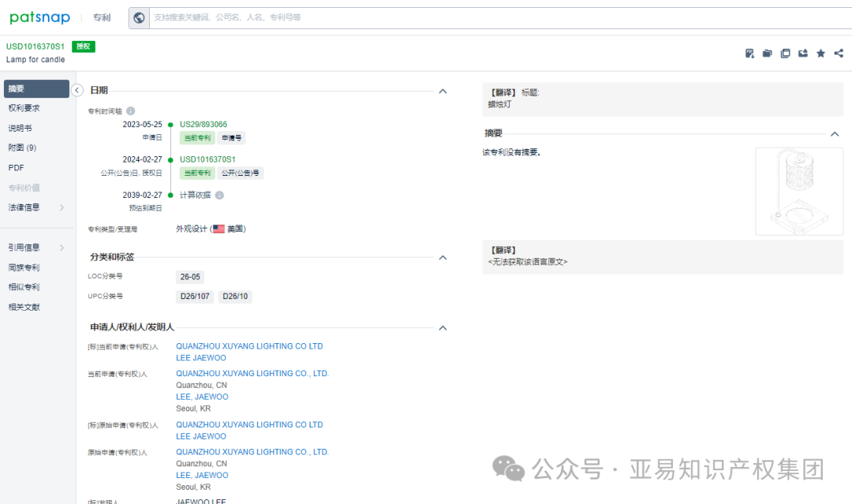The image size is (852, 504).
Task: Click UPC classification D26/10 tag
Action: [235, 297]
